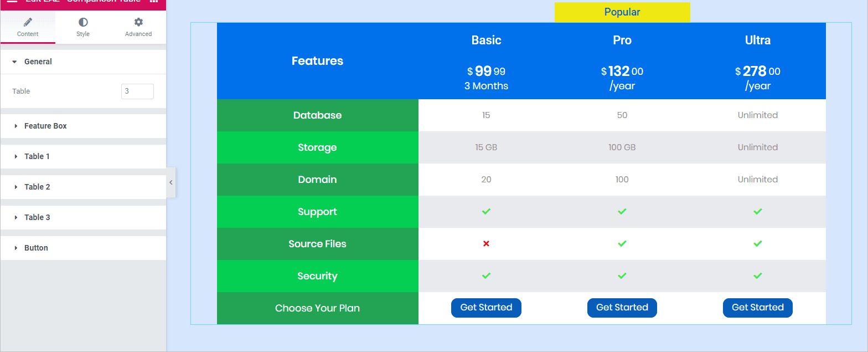Click the Choose Your Plan label
The width and height of the screenshot is (868, 352).
coord(317,308)
